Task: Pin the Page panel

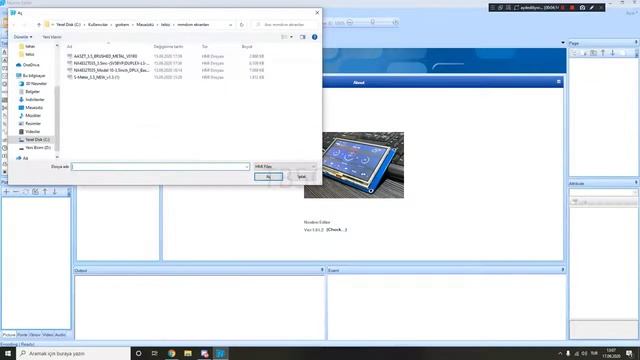Action: click(x=636, y=43)
